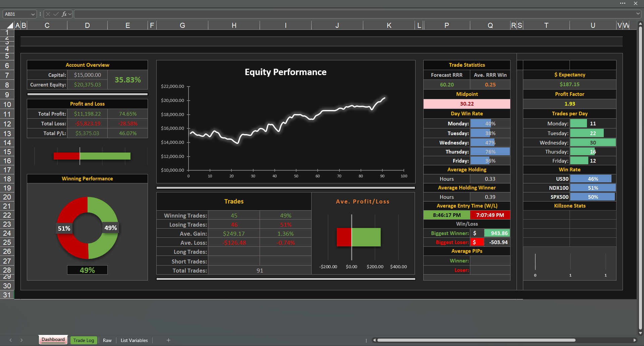
Task: Switch to the Trade Log sheet tab
Action: (84, 340)
